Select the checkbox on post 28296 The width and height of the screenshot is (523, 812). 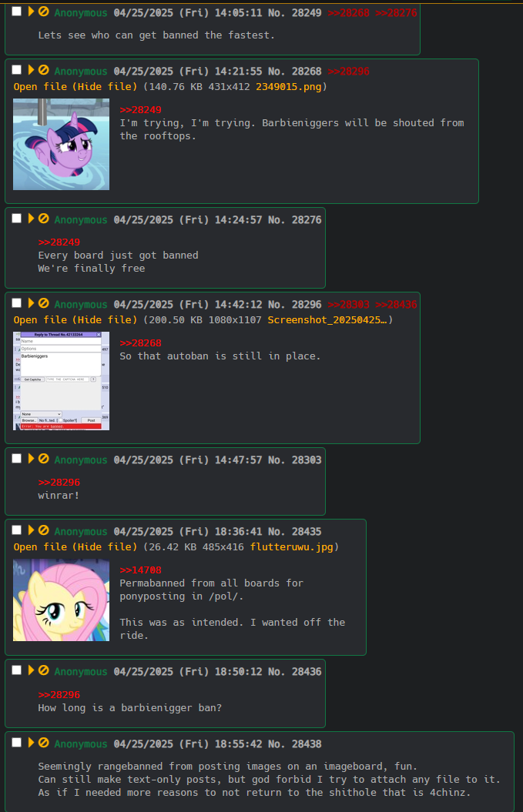pos(17,303)
